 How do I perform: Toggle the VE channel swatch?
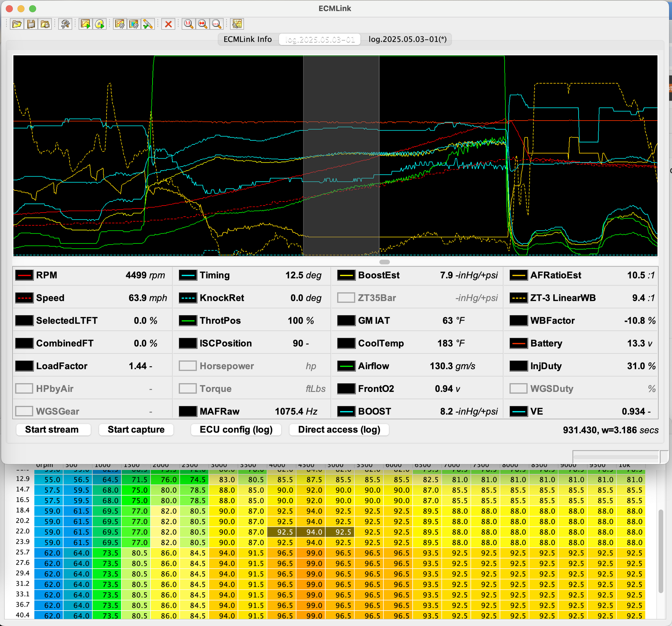point(518,411)
